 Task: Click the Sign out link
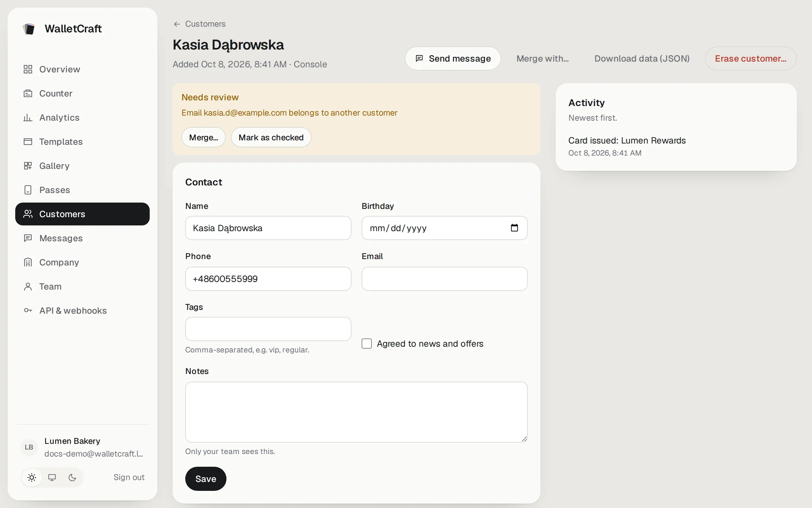pos(129,478)
